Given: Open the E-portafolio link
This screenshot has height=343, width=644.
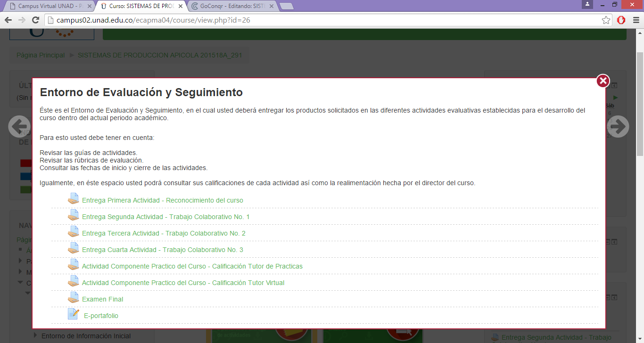Looking at the screenshot, I should (x=101, y=316).
